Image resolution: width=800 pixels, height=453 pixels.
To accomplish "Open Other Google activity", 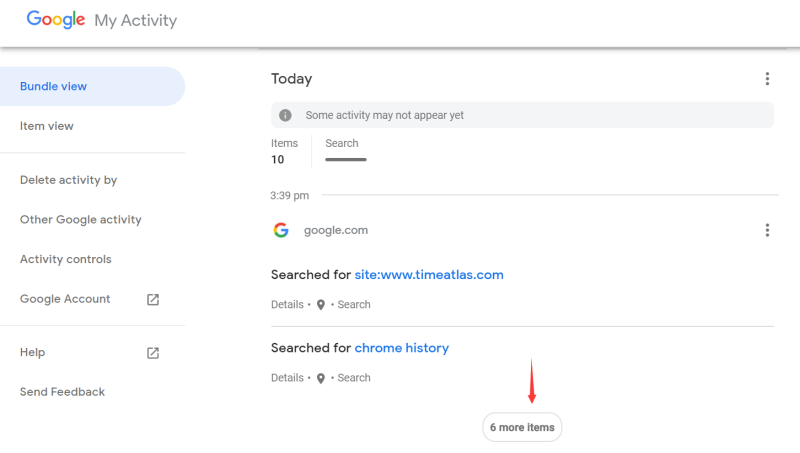I will [81, 219].
